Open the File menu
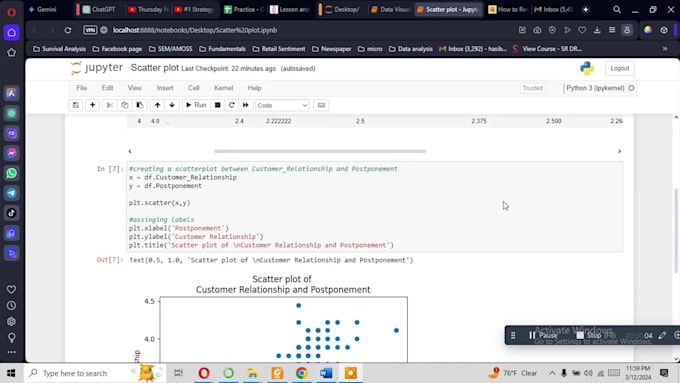 coord(82,88)
